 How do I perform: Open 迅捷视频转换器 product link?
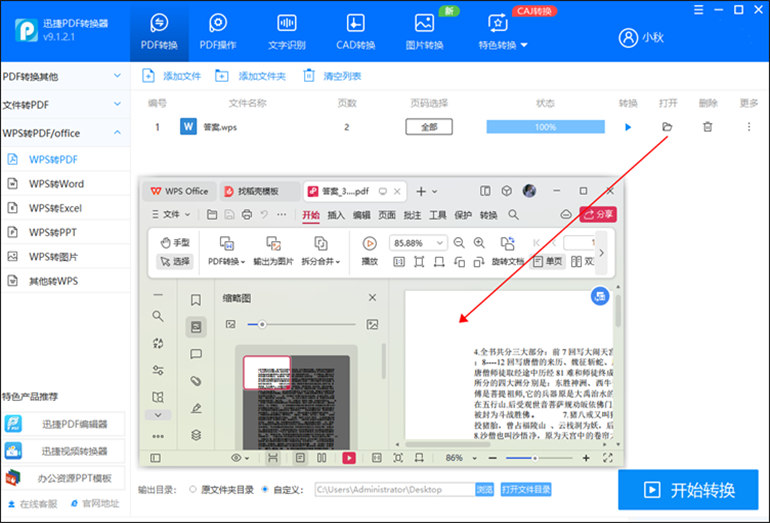pos(64,451)
